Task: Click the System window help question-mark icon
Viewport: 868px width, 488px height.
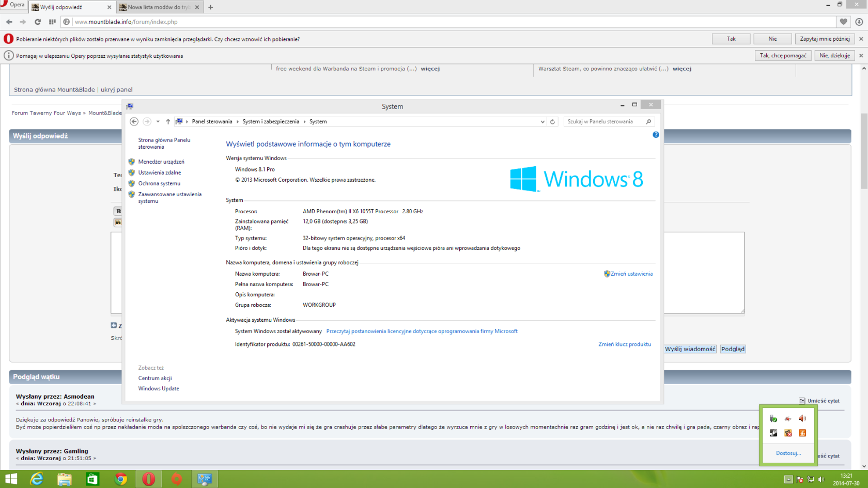Action: click(x=656, y=135)
